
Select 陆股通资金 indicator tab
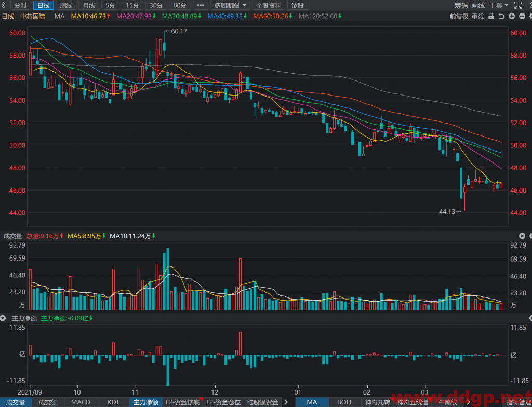tap(262, 402)
